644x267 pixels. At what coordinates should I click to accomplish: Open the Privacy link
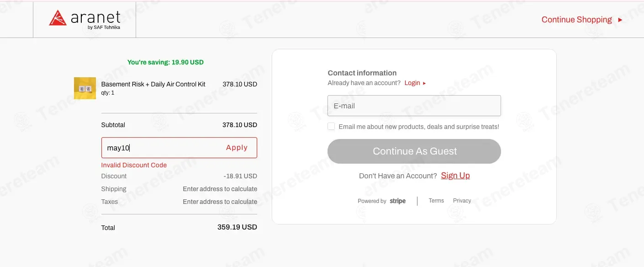click(462, 201)
